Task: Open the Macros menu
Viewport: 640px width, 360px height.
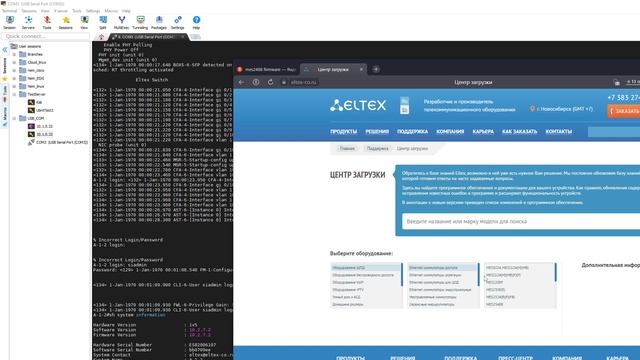Action: [x=111, y=11]
